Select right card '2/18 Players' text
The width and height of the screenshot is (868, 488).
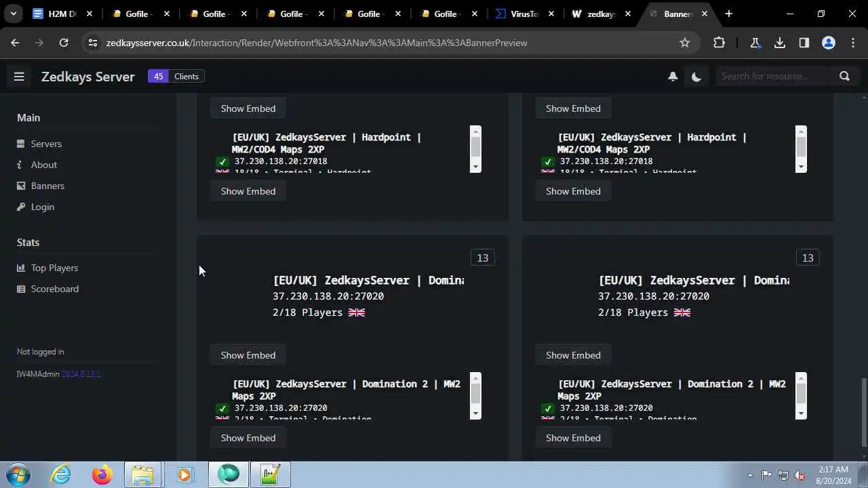(x=633, y=312)
